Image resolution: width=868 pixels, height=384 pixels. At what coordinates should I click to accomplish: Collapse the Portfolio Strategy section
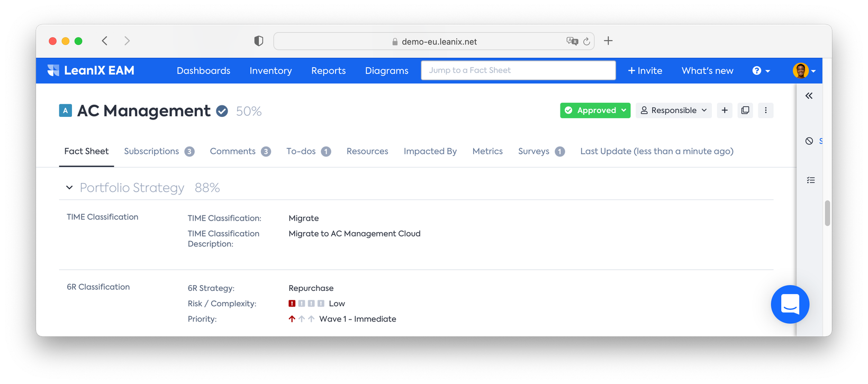point(69,188)
